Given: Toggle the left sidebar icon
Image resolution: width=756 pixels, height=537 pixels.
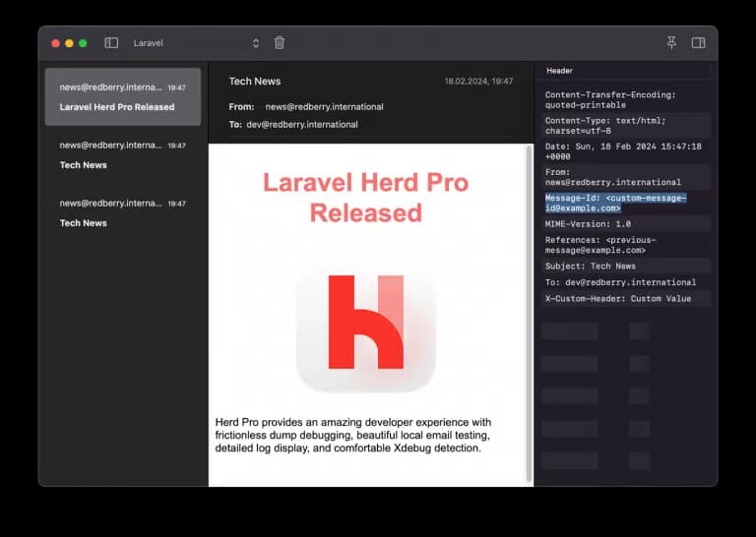Looking at the screenshot, I should point(111,43).
